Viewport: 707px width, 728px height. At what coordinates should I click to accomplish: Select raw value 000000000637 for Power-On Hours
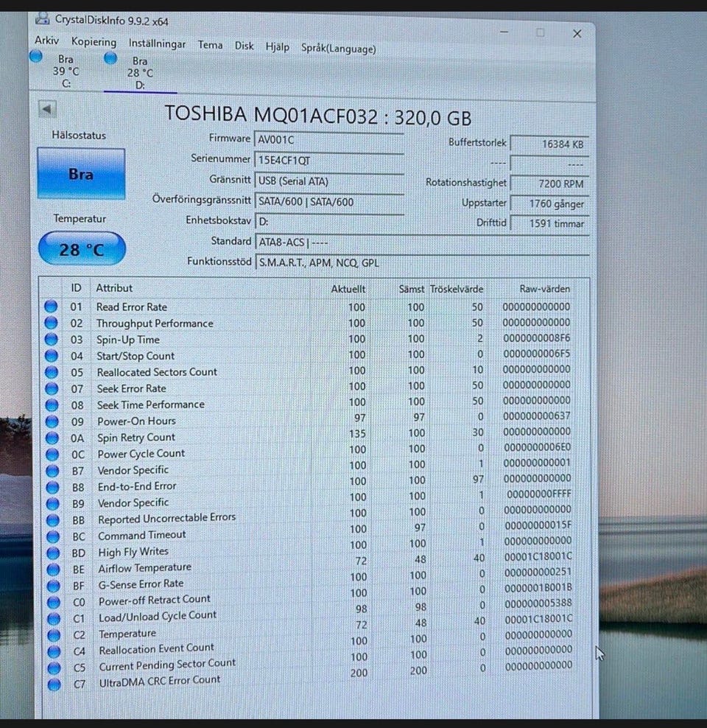[537, 416]
